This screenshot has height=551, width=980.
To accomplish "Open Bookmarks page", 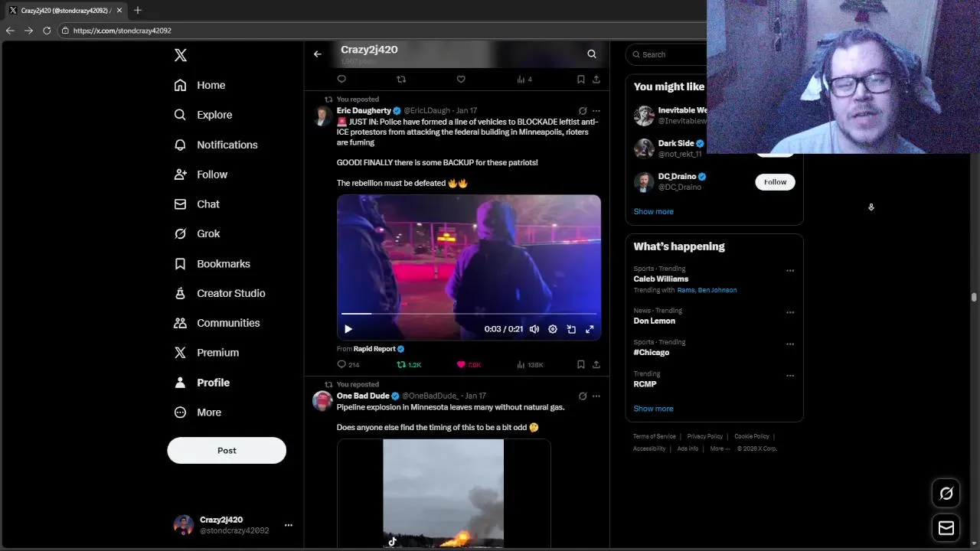I will (212, 264).
